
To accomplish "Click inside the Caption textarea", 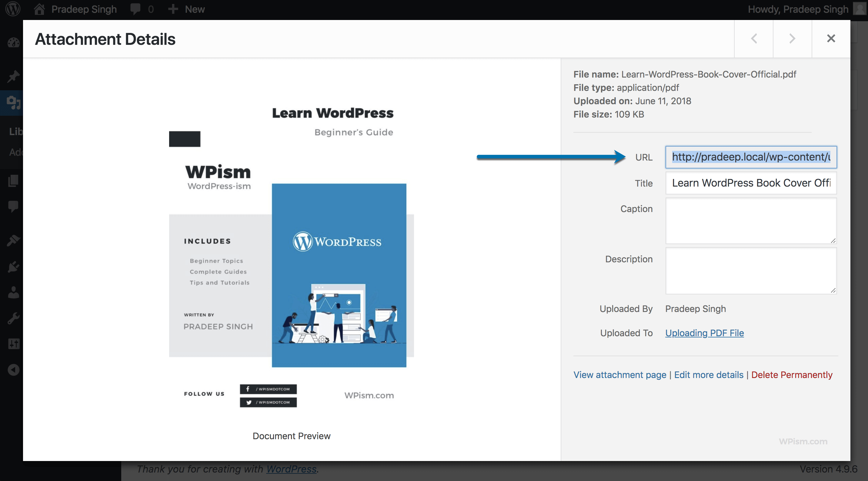I will coord(751,221).
